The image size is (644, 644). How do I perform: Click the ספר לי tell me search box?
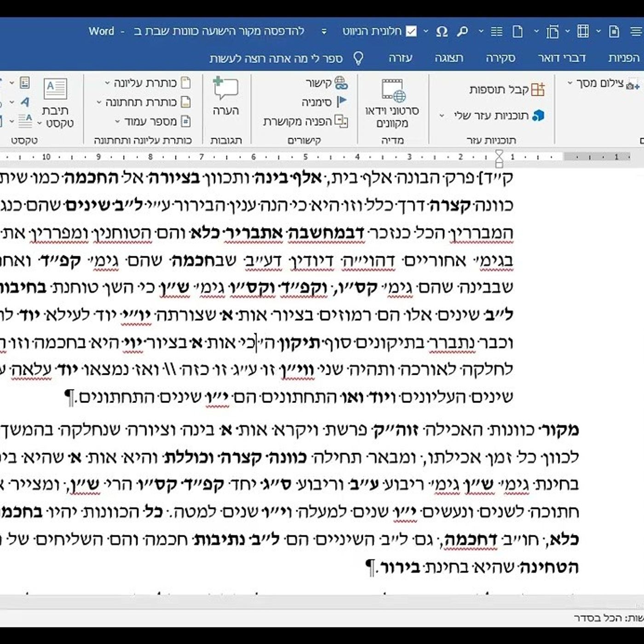tap(276, 58)
